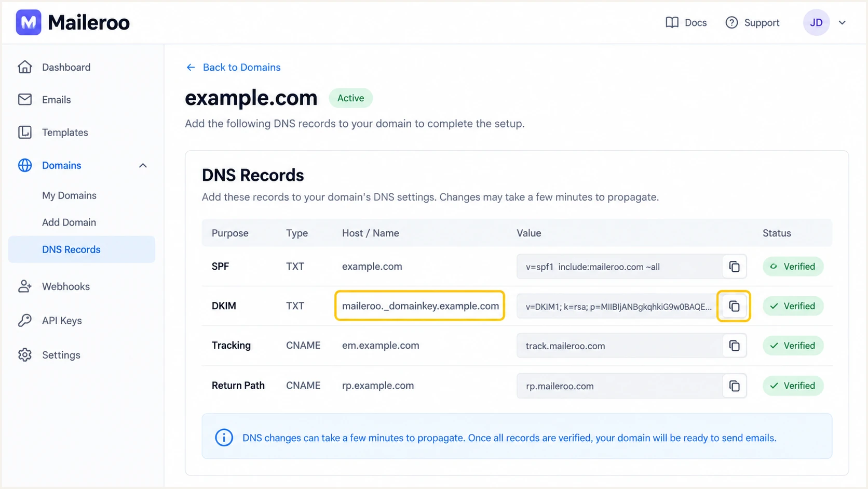868x489 pixels.
Task: Open the JD user avatar
Action: click(x=816, y=22)
